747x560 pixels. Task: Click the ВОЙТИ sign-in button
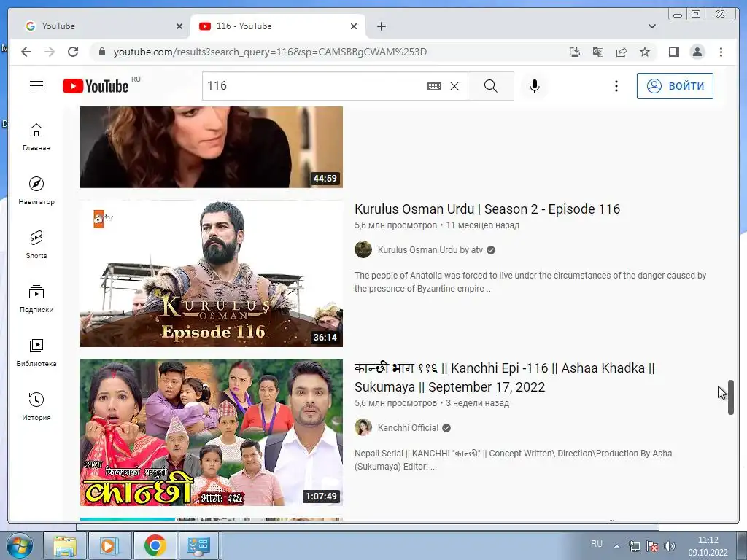pos(675,86)
